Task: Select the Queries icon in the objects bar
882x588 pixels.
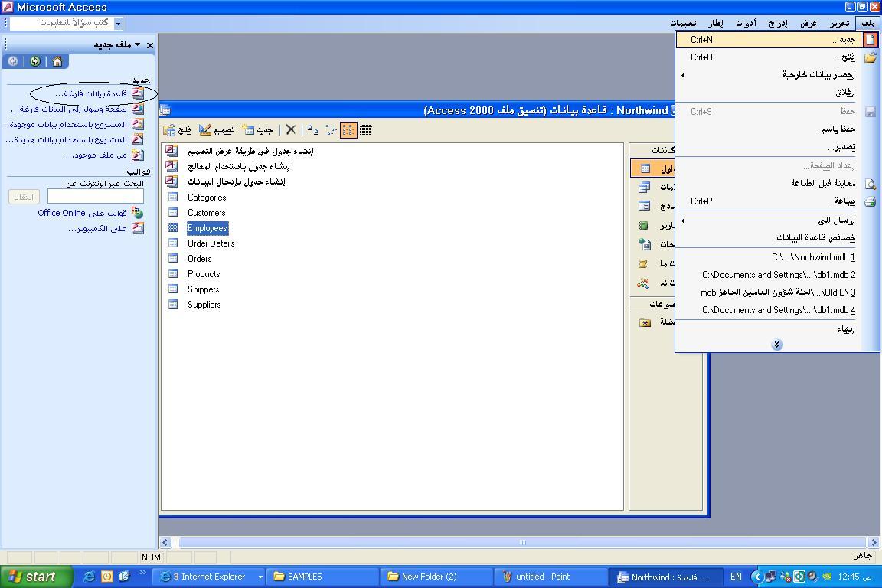Action: click(645, 187)
